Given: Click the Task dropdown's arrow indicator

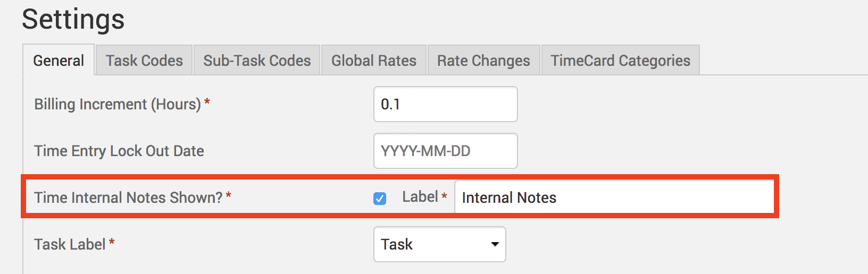Looking at the screenshot, I should (495, 244).
